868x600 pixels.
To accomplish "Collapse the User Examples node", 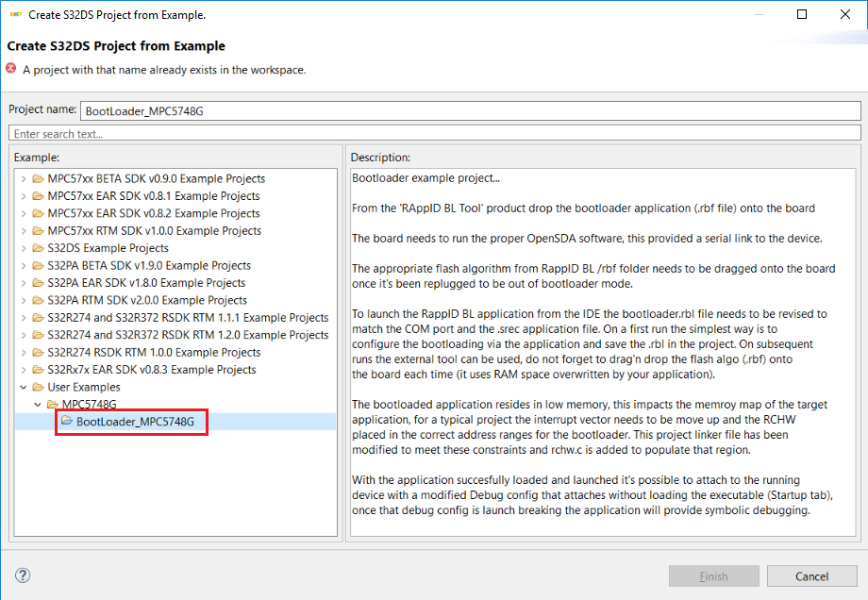I will coord(24,387).
